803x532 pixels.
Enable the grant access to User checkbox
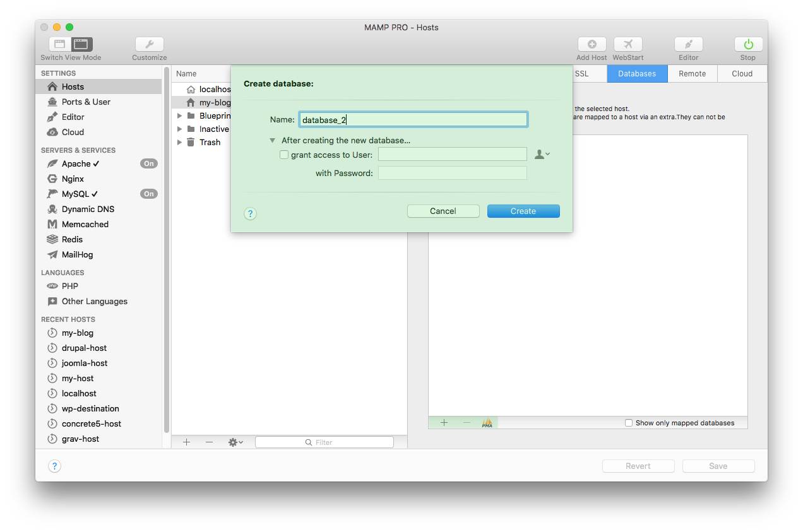click(x=284, y=154)
